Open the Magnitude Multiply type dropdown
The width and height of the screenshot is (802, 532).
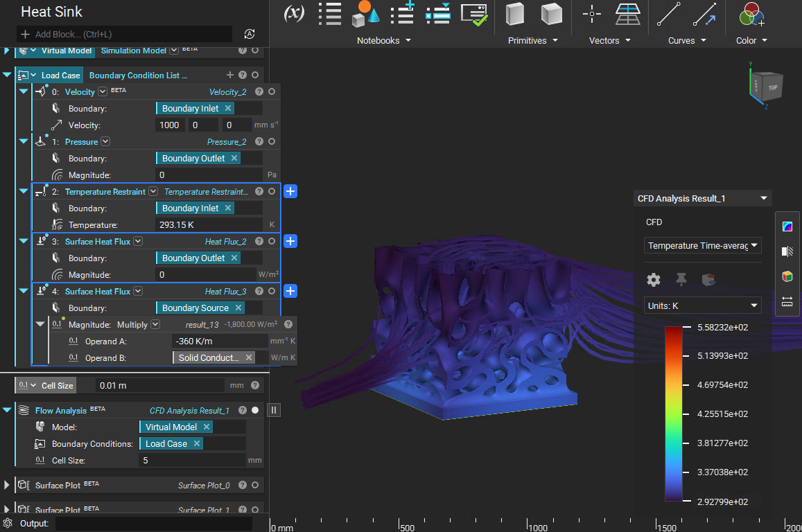tap(155, 324)
